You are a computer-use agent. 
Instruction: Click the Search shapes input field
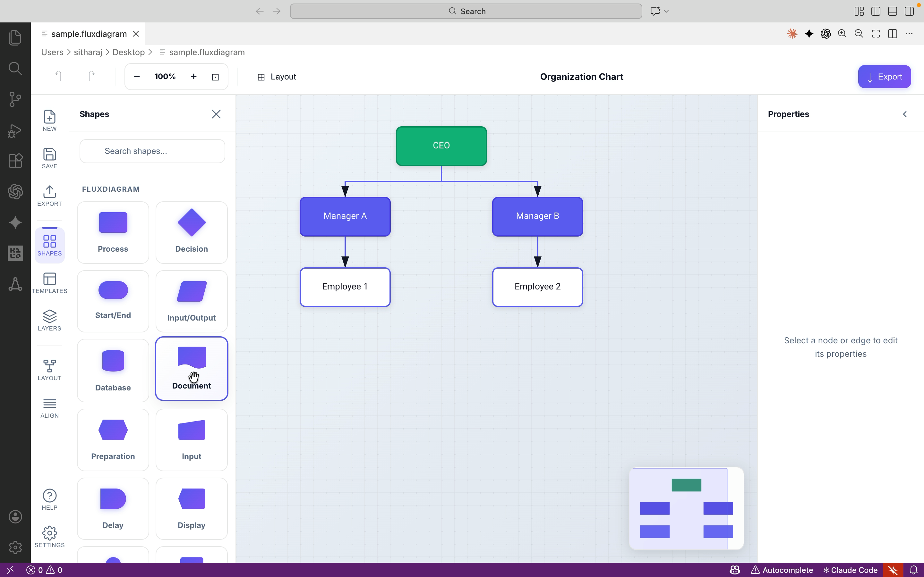pos(152,151)
